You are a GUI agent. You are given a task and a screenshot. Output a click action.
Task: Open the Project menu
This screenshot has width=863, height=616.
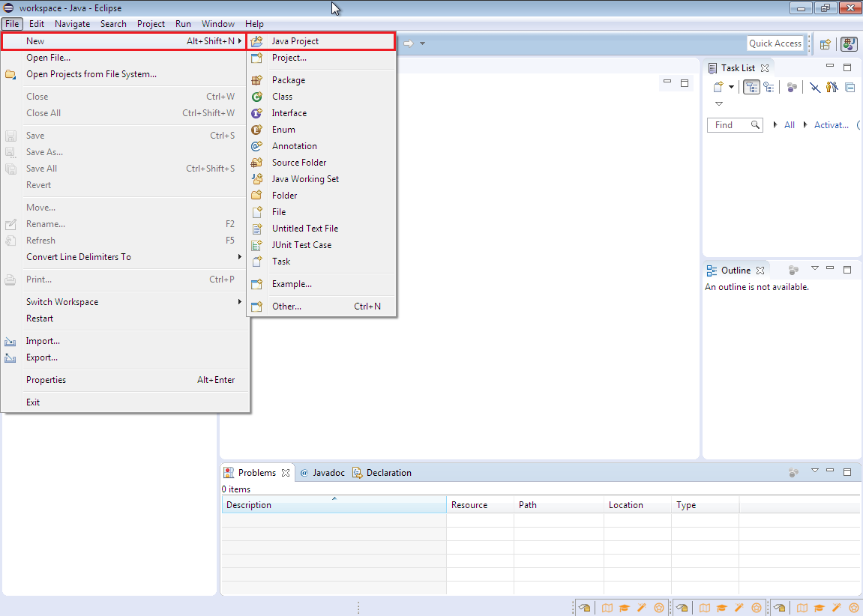151,24
